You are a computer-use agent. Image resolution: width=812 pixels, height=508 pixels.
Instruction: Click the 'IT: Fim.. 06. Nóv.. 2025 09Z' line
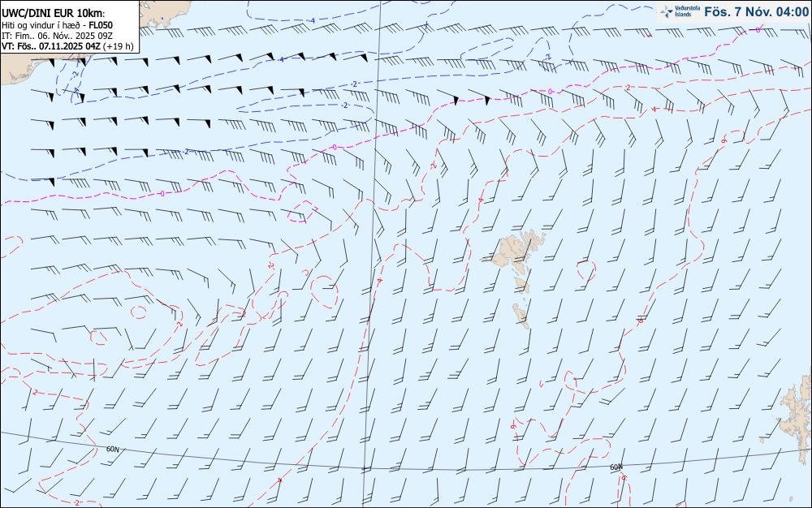[x=57, y=36]
